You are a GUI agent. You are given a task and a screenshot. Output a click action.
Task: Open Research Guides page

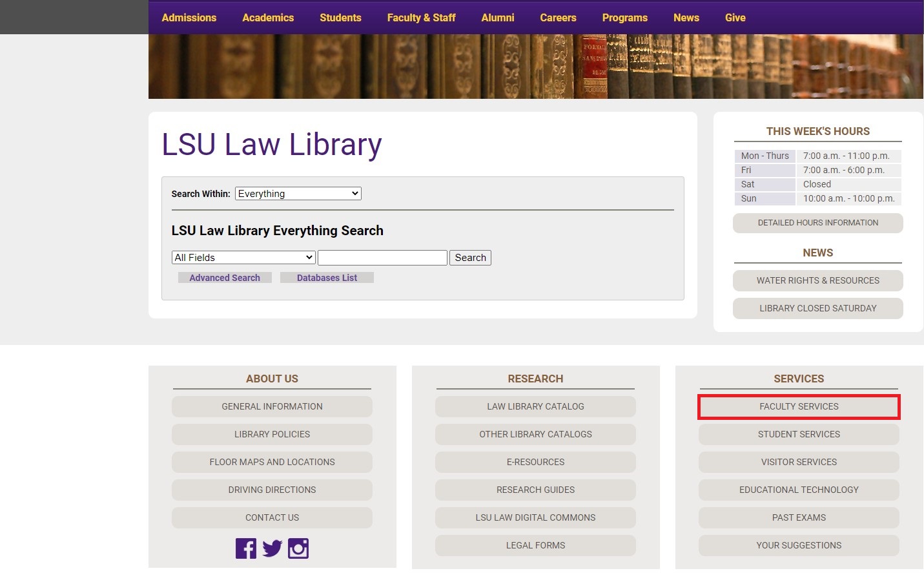tap(535, 490)
